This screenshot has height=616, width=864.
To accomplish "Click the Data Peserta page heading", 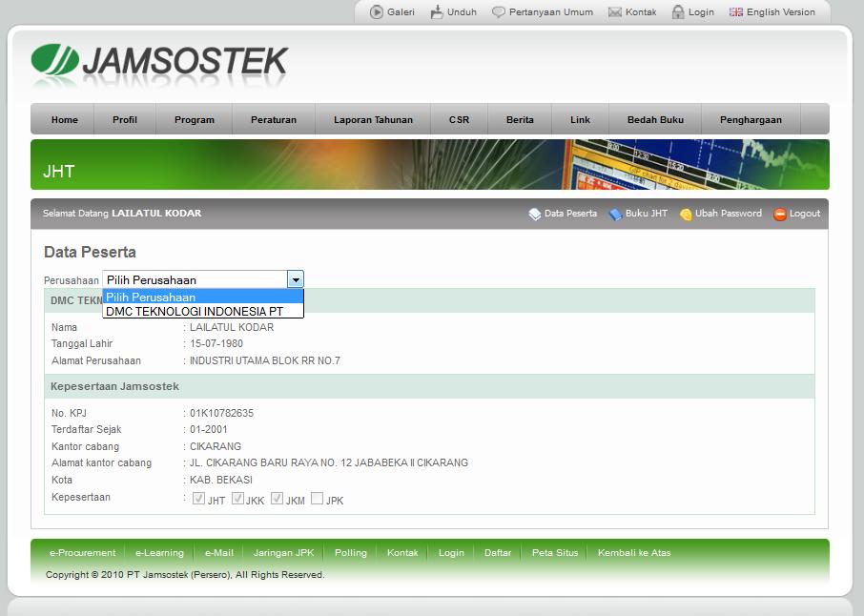I will (x=90, y=252).
